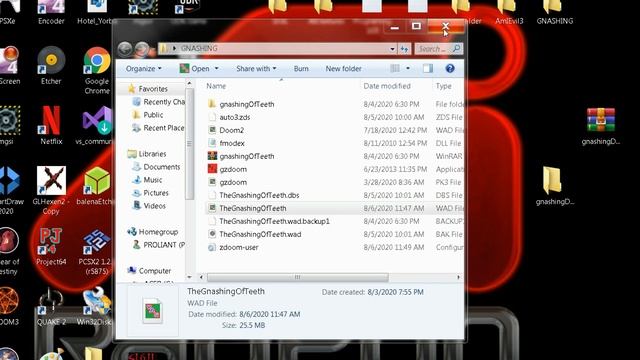Open the Win32Disk desktop shortcut

coord(96,306)
